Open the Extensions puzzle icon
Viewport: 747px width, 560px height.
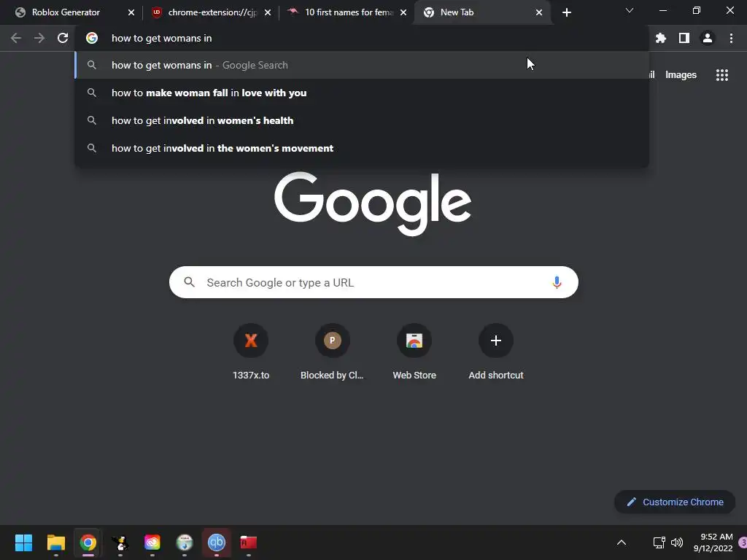point(661,38)
